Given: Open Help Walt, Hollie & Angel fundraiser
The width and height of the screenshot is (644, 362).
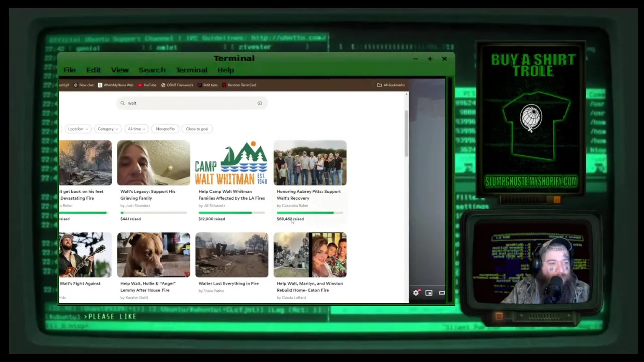Looking at the screenshot, I should (147, 287).
